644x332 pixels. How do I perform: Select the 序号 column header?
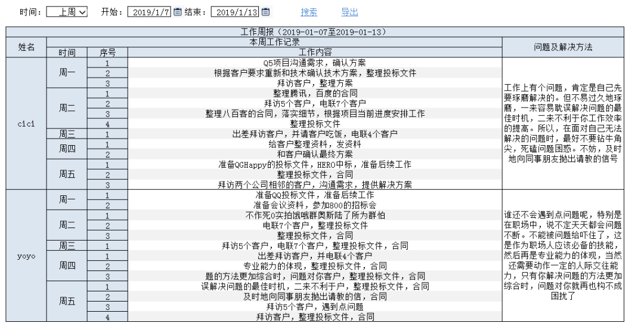(107, 53)
